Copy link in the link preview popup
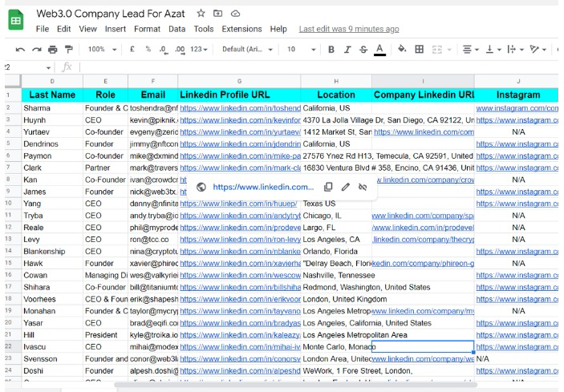This screenshot has height=392, width=564. 328,187
